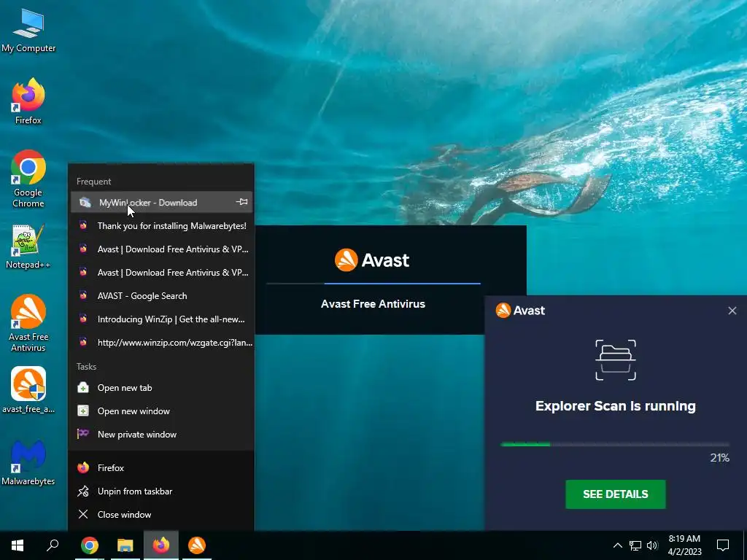This screenshot has height=560, width=747.
Task: Click Explorer Scan is running text
Action: [x=615, y=406]
